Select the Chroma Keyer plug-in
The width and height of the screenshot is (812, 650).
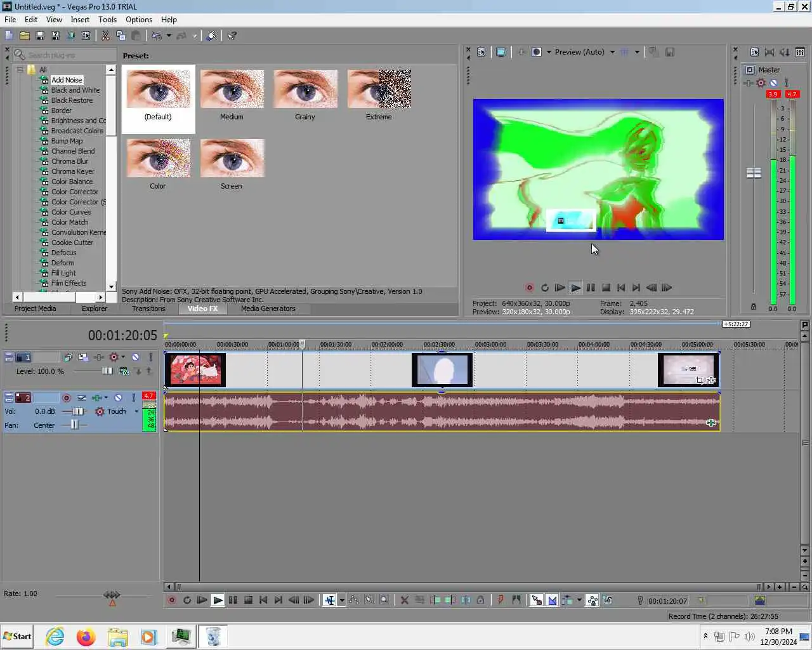click(72, 171)
